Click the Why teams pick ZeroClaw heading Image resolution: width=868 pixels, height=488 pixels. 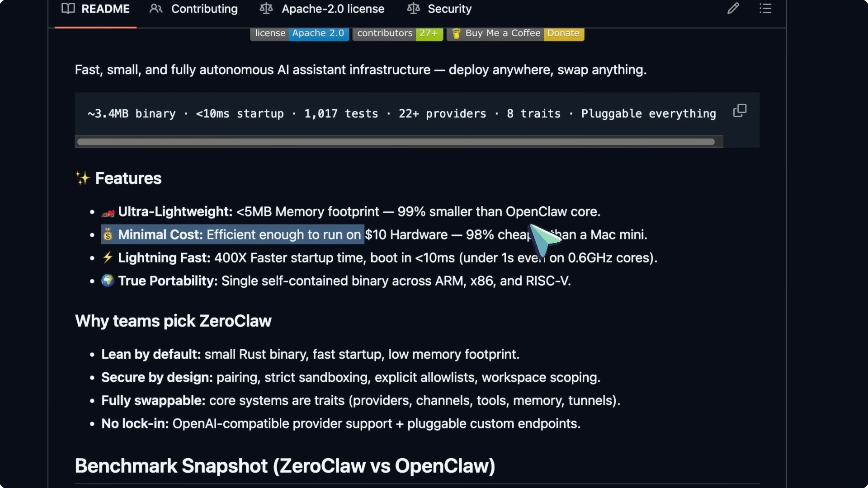coord(173,321)
